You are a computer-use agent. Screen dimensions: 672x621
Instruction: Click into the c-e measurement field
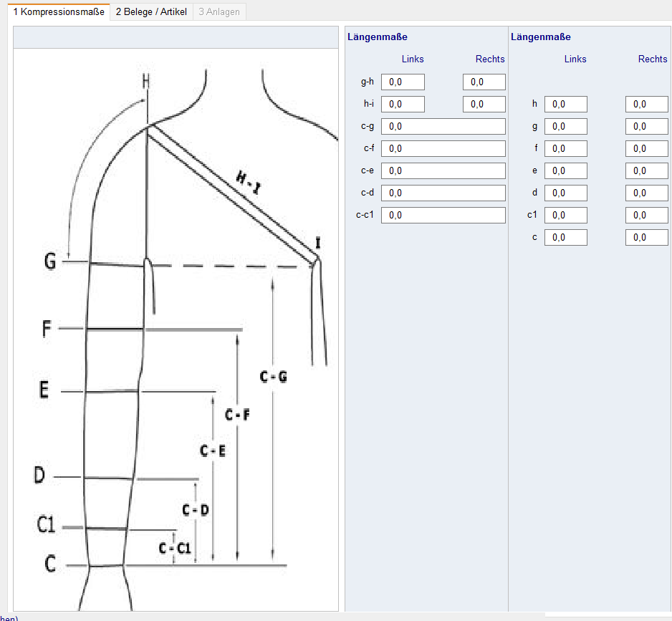pos(443,171)
